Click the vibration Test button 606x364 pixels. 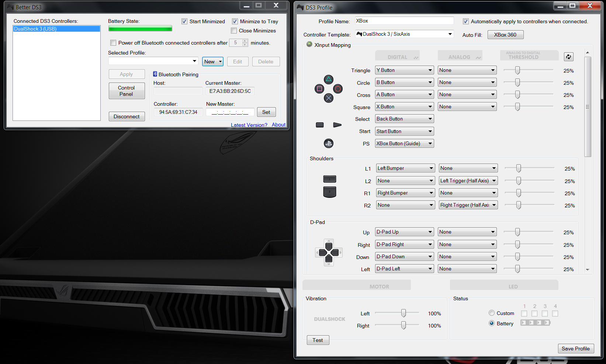tap(318, 340)
